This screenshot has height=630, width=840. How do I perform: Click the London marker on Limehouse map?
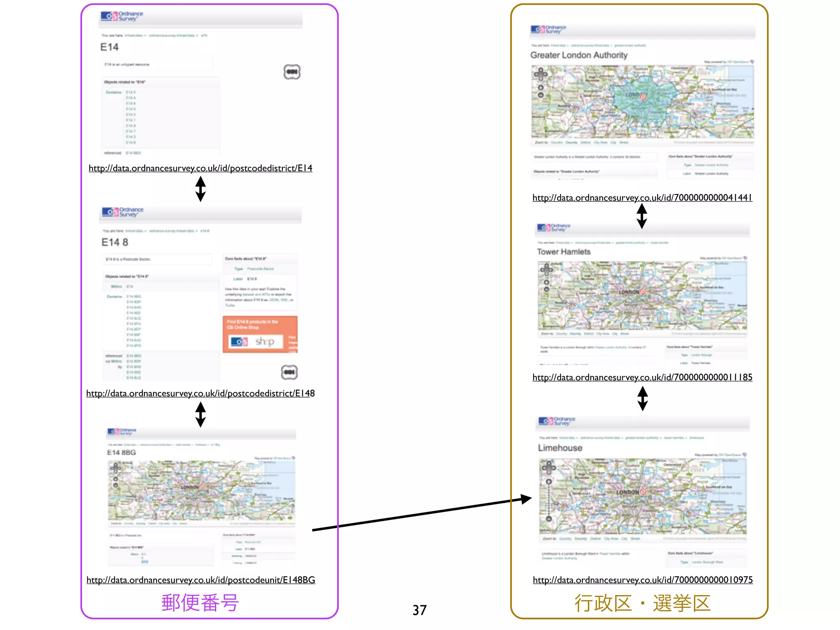[x=643, y=492]
